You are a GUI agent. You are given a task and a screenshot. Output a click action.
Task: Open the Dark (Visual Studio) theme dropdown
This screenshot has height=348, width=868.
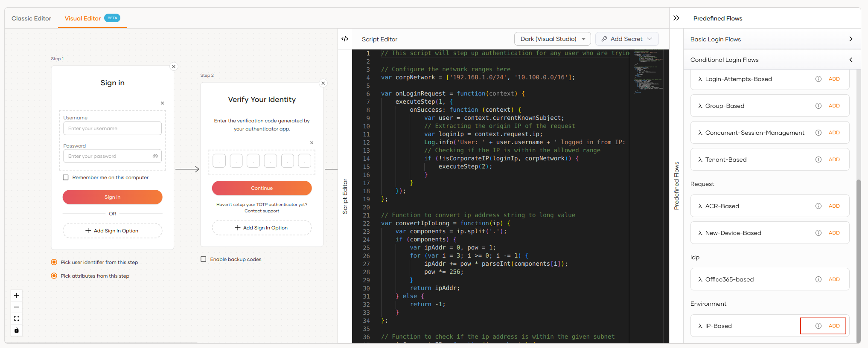(x=552, y=39)
